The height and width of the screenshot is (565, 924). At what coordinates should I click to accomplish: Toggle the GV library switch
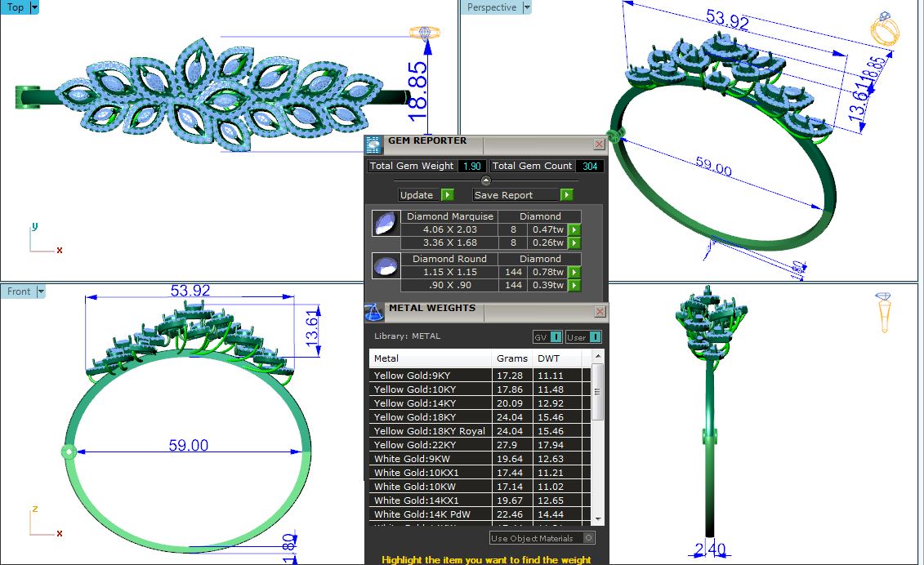click(556, 337)
